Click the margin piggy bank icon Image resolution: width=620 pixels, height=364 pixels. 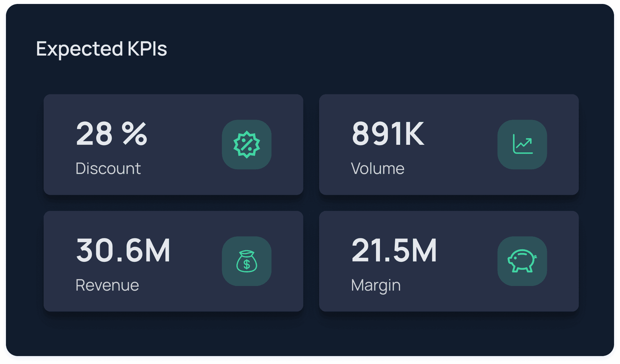pyautogui.click(x=522, y=261)
